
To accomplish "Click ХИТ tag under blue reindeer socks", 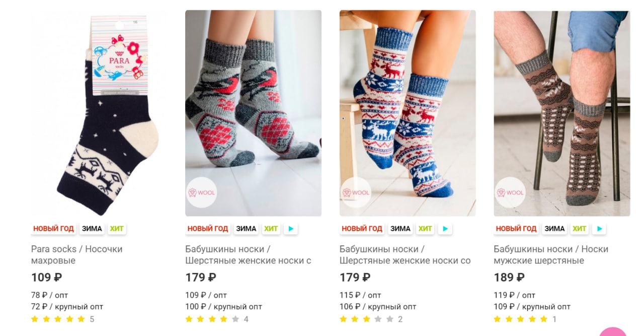I will coord(425,229).
